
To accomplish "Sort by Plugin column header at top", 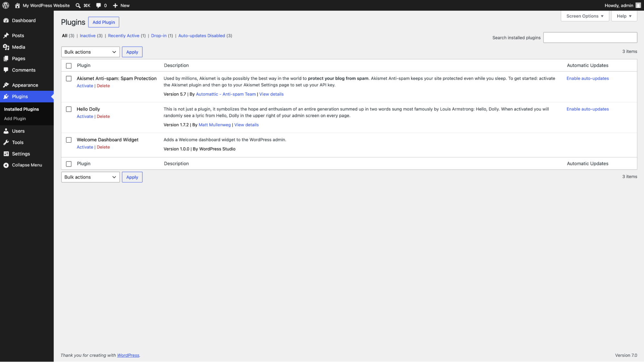I will coord(84,65).
